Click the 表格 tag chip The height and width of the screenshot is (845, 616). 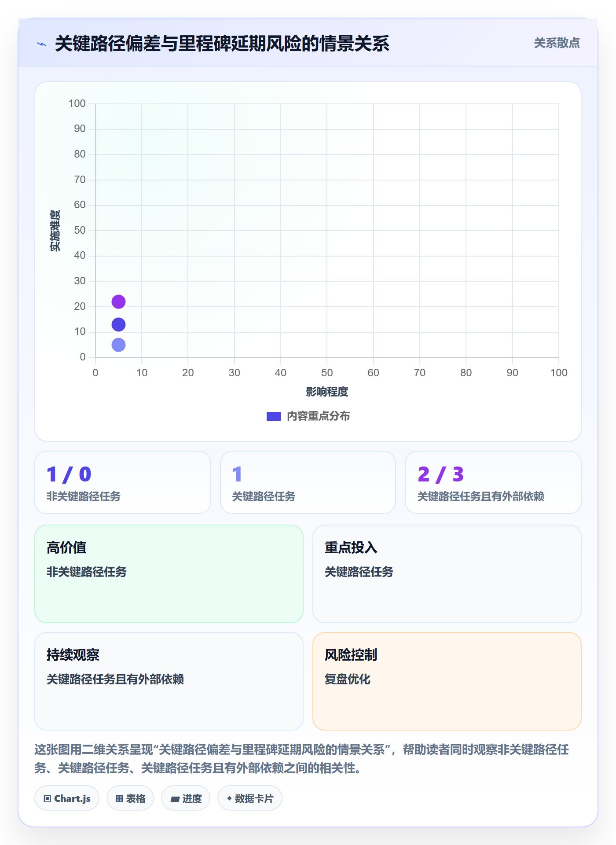pos(130,798)
